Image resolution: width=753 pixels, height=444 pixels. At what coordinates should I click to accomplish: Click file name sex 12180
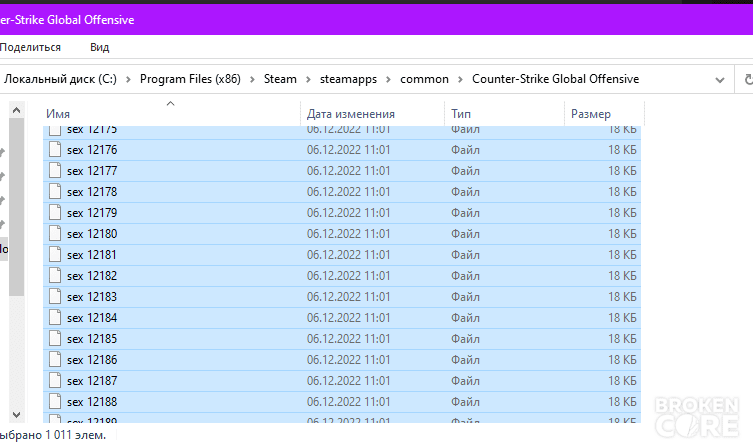92,234
